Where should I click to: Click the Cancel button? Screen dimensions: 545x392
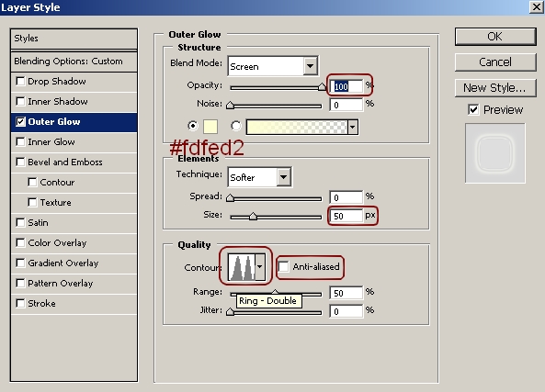495,62
